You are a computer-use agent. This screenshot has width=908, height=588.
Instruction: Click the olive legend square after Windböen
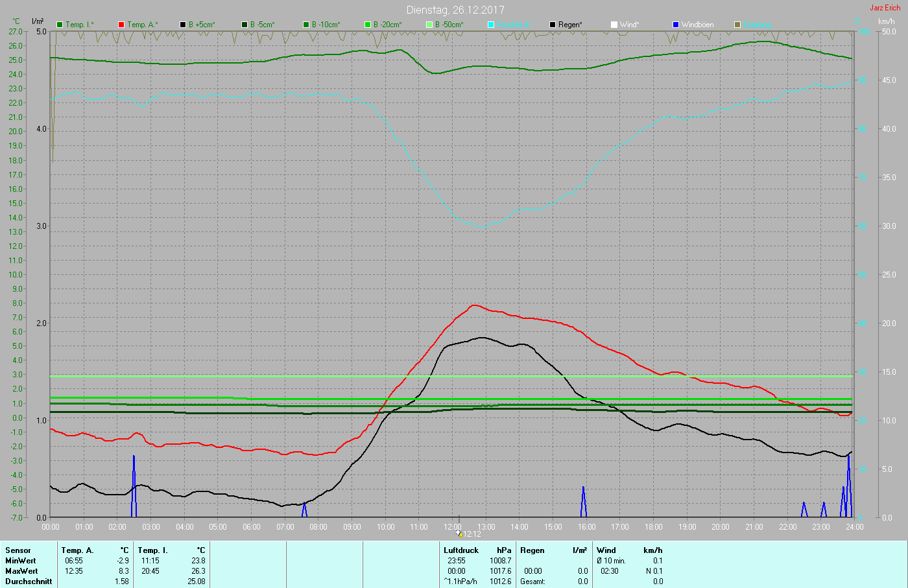[737, 25]
